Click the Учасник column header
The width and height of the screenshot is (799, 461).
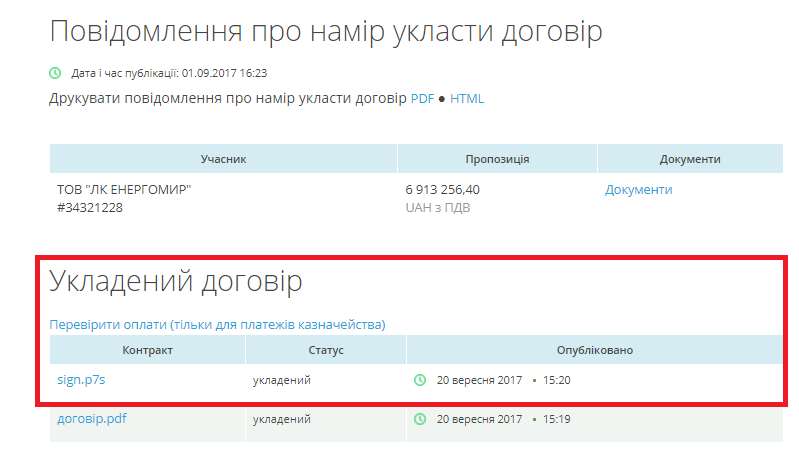pyautogui.click(x=223, y=159)
